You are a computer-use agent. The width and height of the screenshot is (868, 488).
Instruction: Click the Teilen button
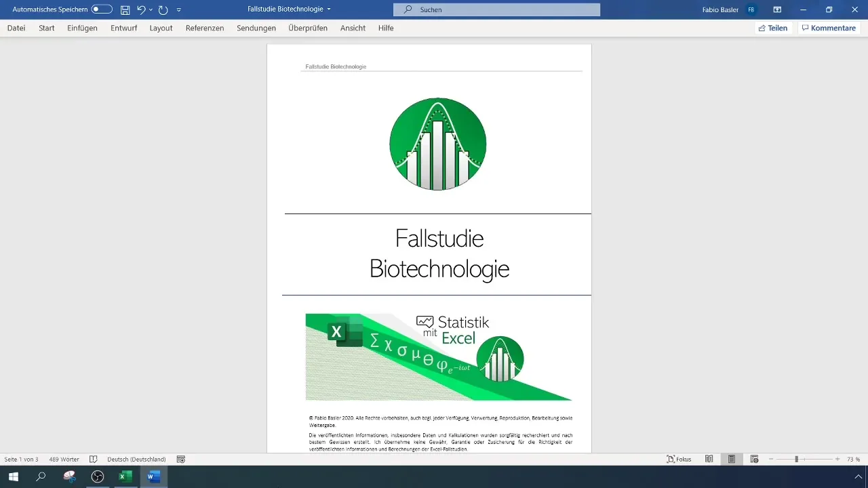[x=773, y=28]
